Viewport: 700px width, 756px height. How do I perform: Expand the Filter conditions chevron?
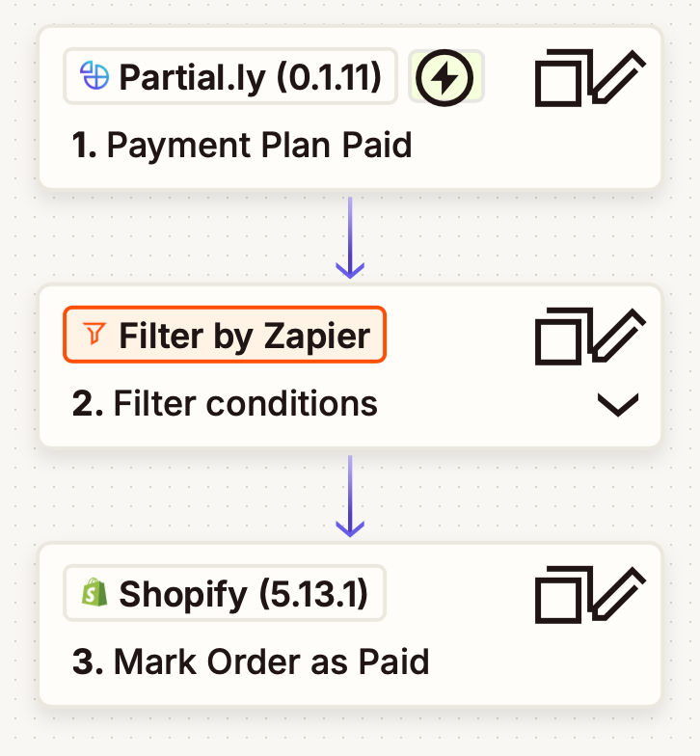(618, 406)
